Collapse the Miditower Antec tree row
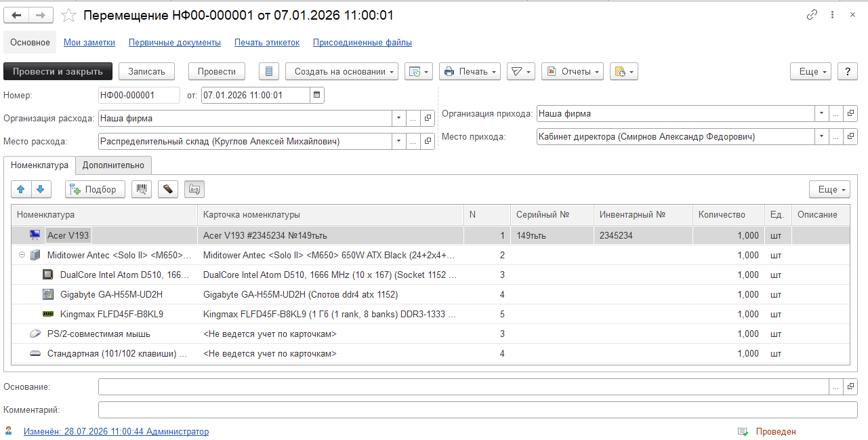Viewport: 868px width, 440px height. [22, 256]
